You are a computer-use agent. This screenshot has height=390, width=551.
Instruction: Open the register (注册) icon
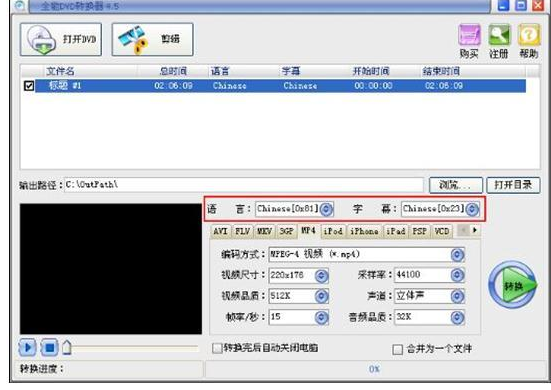coord(499,35)
